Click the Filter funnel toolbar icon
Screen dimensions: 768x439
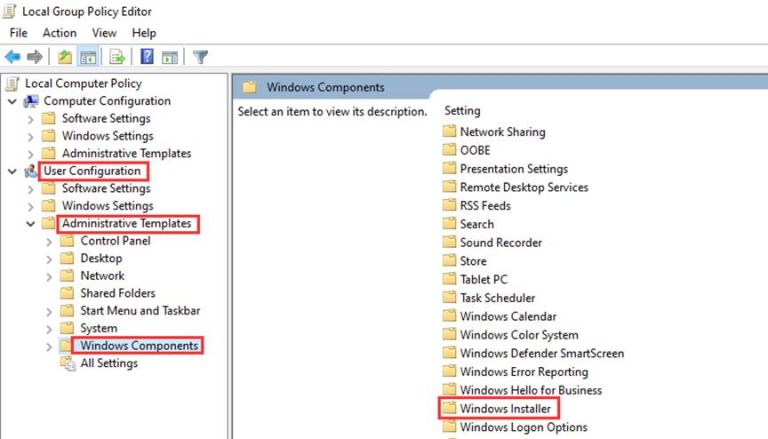click(x=200, y=57)
